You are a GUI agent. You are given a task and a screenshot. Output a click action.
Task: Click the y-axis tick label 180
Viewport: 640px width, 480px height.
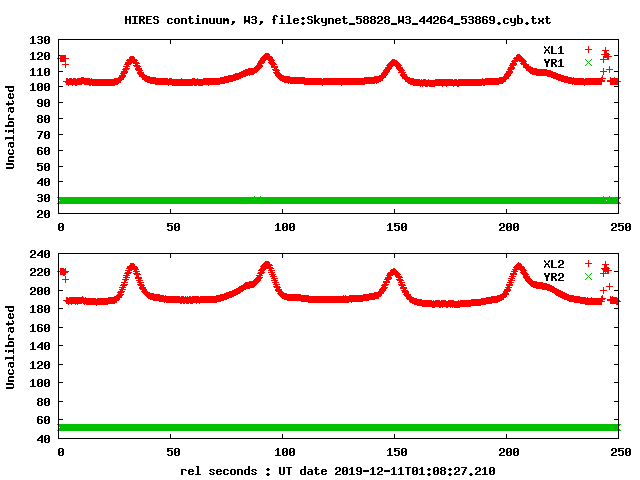click(40, 309)
